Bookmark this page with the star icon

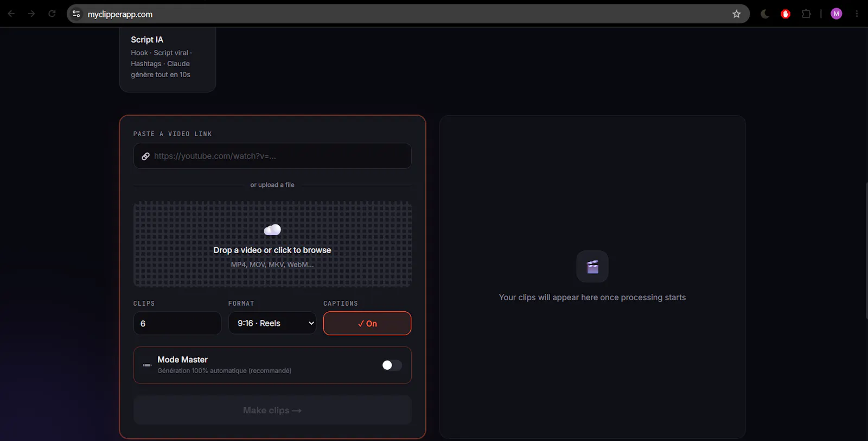coord(736,14)
